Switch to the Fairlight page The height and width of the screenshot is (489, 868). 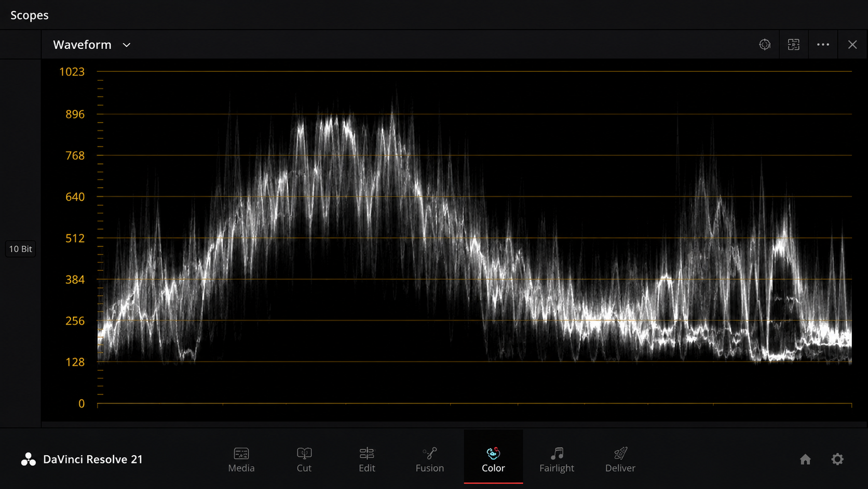click(x=557, y=459)
